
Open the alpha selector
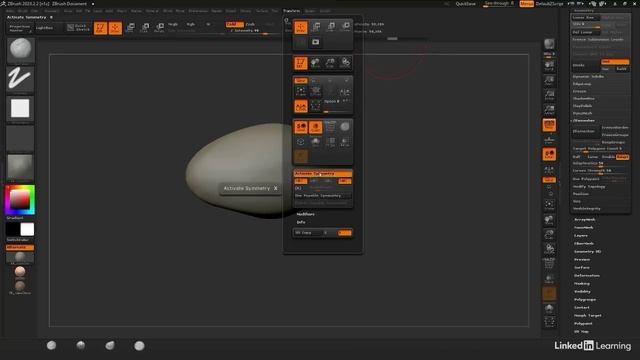click(x=20, y=108)
